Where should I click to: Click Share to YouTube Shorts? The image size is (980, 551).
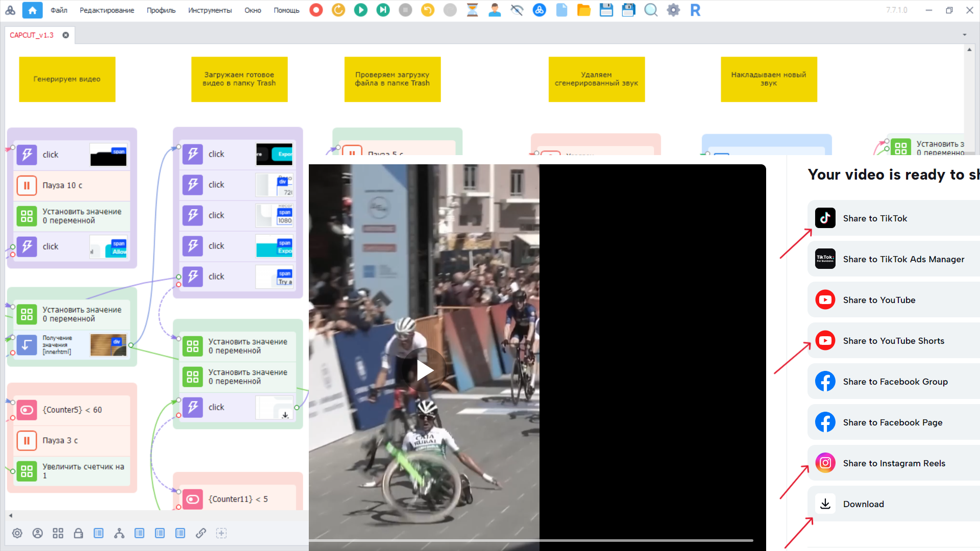click(893, 341)
